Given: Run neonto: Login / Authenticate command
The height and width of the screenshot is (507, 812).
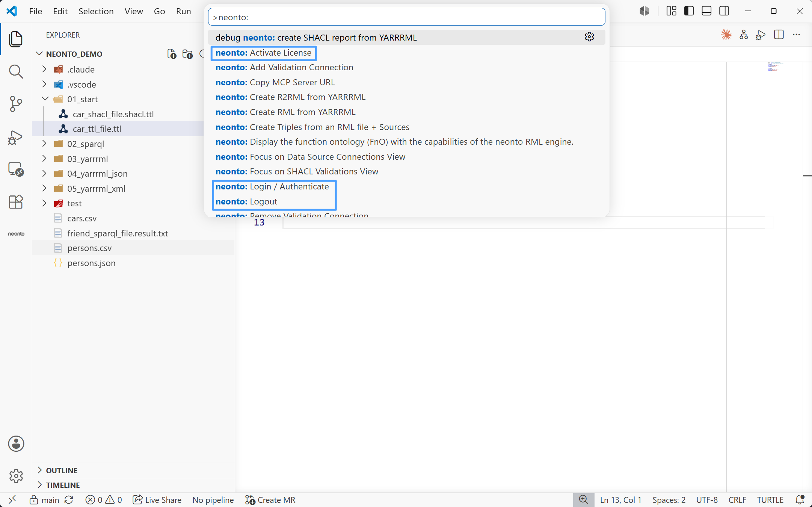Looking at the screenshot, I should tap(407, 186).
